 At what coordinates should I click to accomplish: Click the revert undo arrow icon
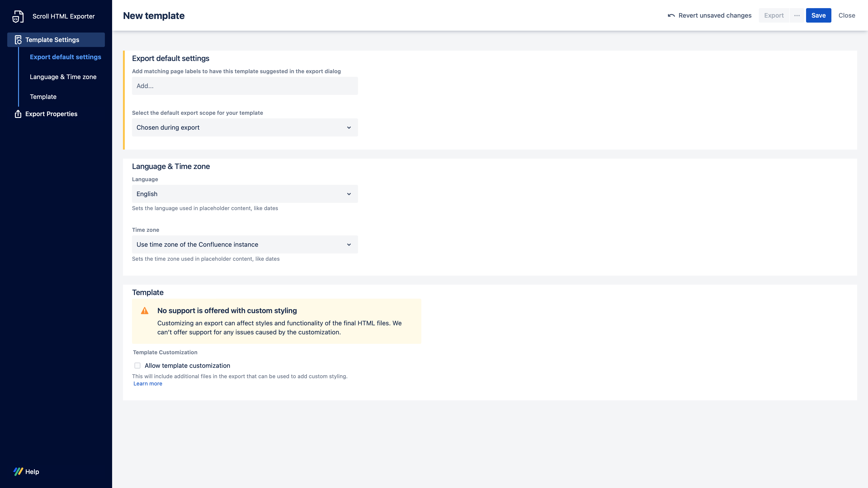click(x=671, y=16)
